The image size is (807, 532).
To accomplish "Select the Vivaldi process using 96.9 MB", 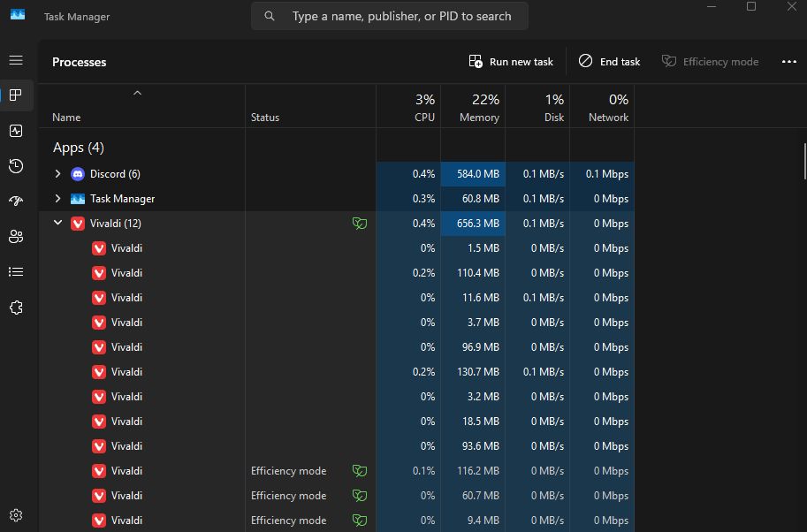I will click(337, 346).
